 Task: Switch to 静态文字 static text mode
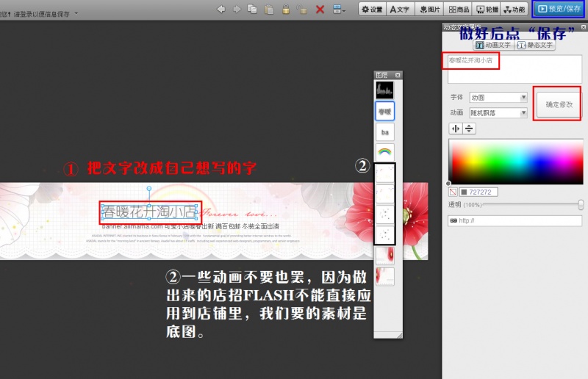536,45
